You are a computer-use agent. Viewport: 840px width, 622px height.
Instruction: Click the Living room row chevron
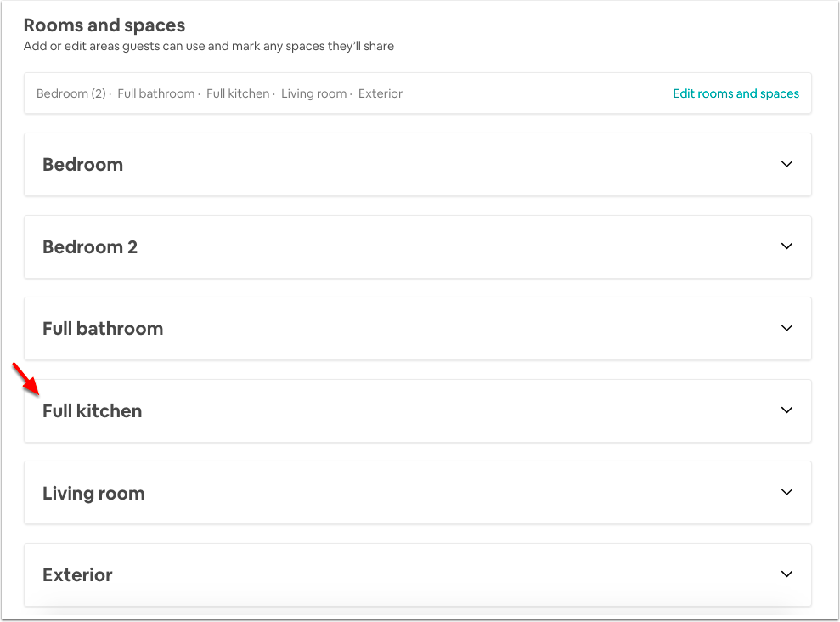click(x=786, y=492)
